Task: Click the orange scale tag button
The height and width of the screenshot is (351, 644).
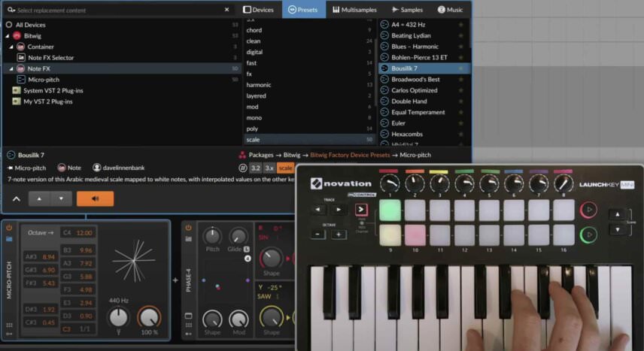Action: [285, 168]
